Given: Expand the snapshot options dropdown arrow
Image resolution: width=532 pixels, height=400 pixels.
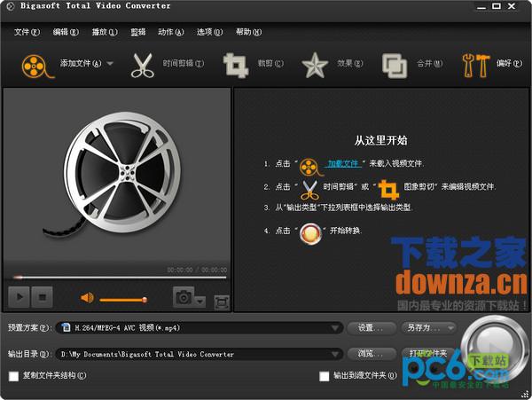Looking at the screenshot, I should pos(200,302).
